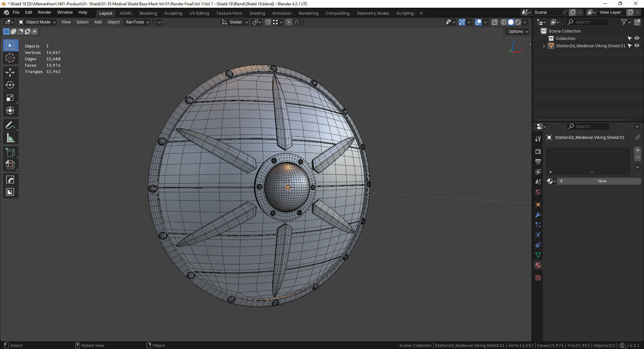Switch to the UV Editing workspace tab
644x349 pixels.
click(199, 13)
